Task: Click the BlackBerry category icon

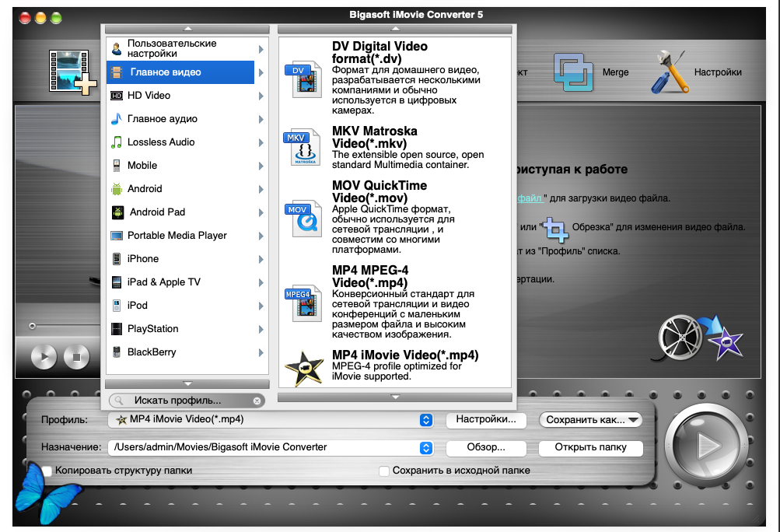Action: pos(117,352)
